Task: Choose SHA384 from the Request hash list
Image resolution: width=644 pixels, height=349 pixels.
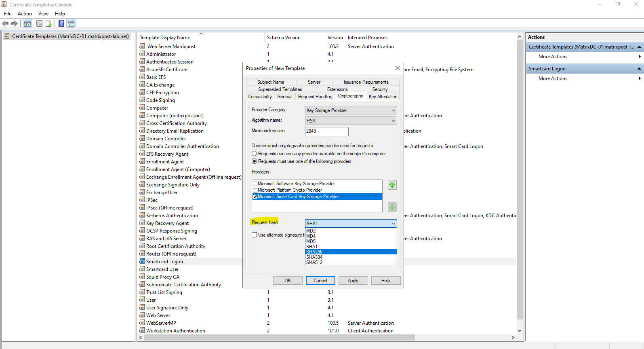Action: pyautogui.click(x=351, y=257)
